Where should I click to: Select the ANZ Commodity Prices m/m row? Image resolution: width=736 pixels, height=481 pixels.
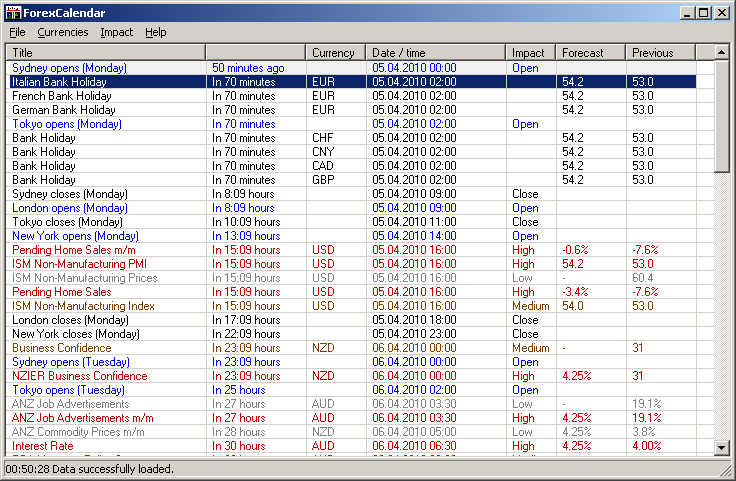coord(351,432)
